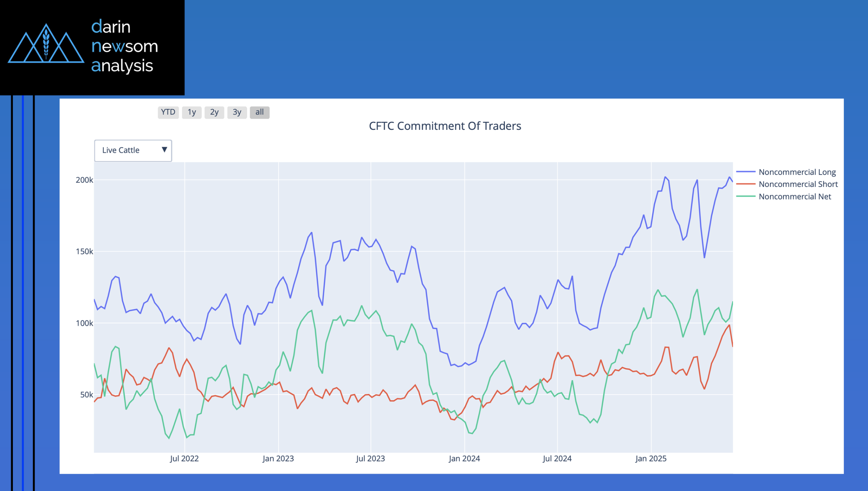This screenshot has width=868, height=491.
Task: Click the green Noncommercial Net legend line swatch
Action: tap(746, 197)
